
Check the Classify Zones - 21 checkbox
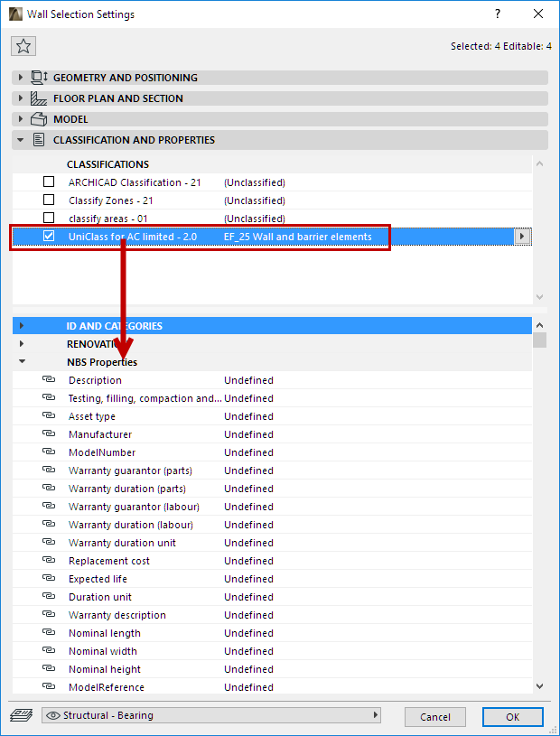[49, 200]
